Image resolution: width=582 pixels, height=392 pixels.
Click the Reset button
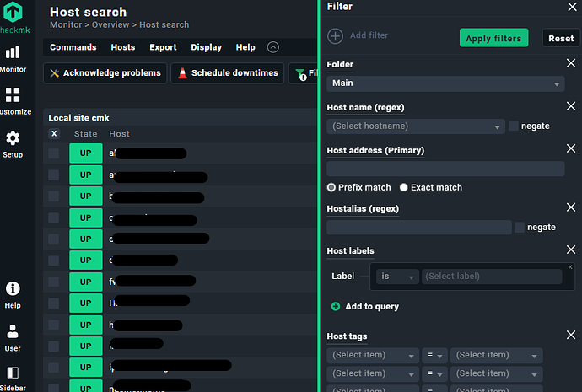pyautogui.click(x=560, y=38)
